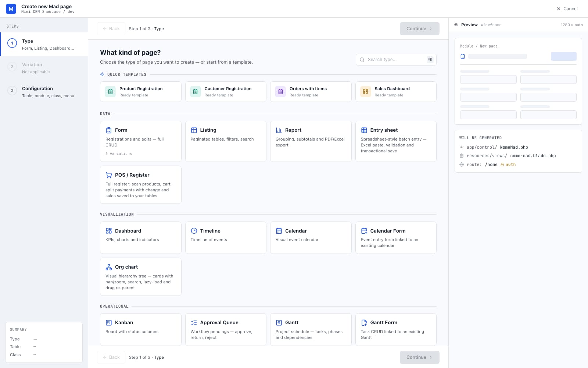Click the Kanban card board icon
588x368 pixels.
click(109, 323)
